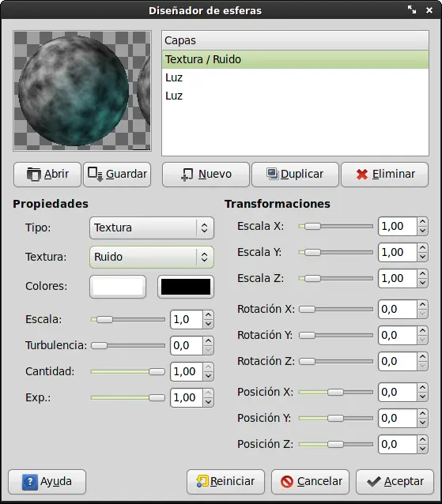
Task: Click the red X Eliminar icon
Action: [362, 175]
